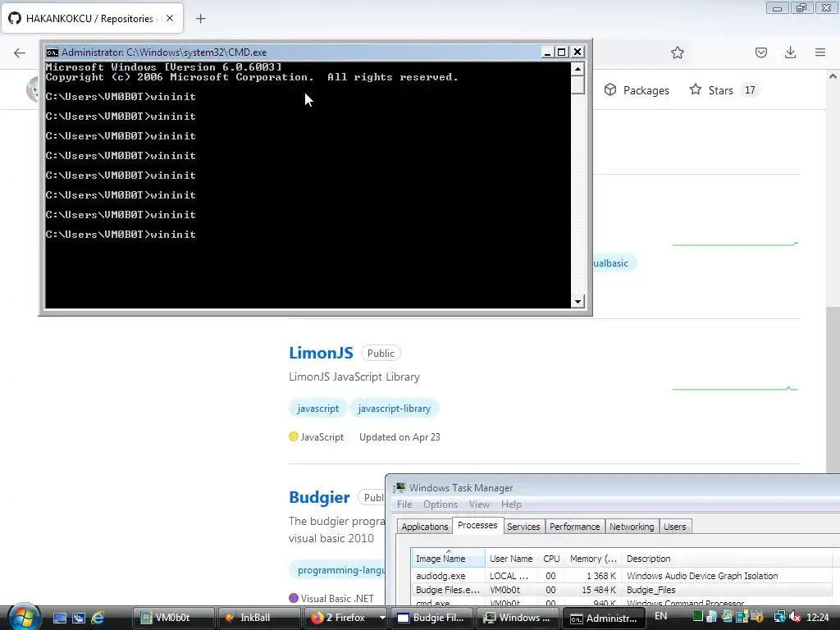
Task: Click the CMD window vertical scroll thumb
Action: (x=577, y=84)
